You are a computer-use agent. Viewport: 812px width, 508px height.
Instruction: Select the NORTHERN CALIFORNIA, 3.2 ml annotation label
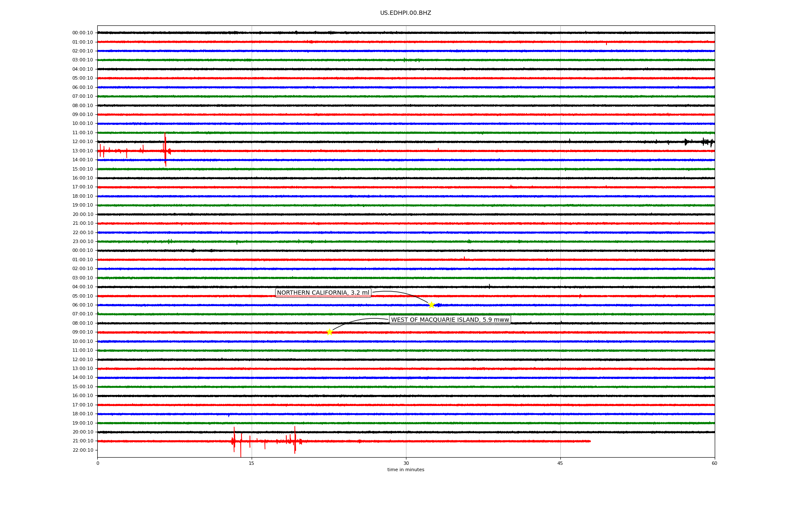[x=323, y=293]
